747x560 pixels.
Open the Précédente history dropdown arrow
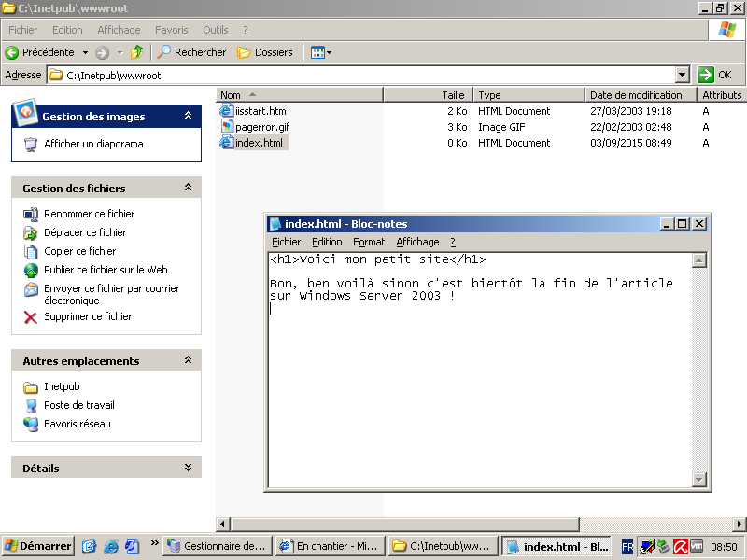click(x=85, y=52)
